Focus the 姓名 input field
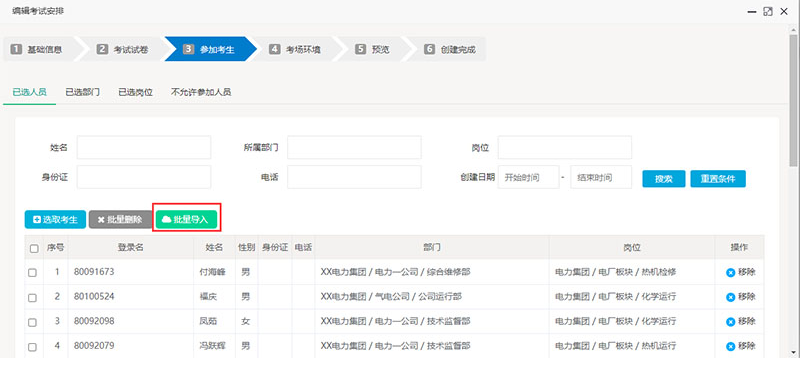Screen dimensions: 802x366 (x=144, y=148)
